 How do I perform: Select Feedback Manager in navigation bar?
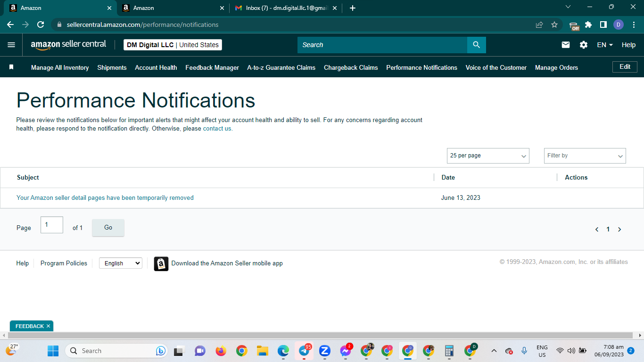tap(212, 67)
